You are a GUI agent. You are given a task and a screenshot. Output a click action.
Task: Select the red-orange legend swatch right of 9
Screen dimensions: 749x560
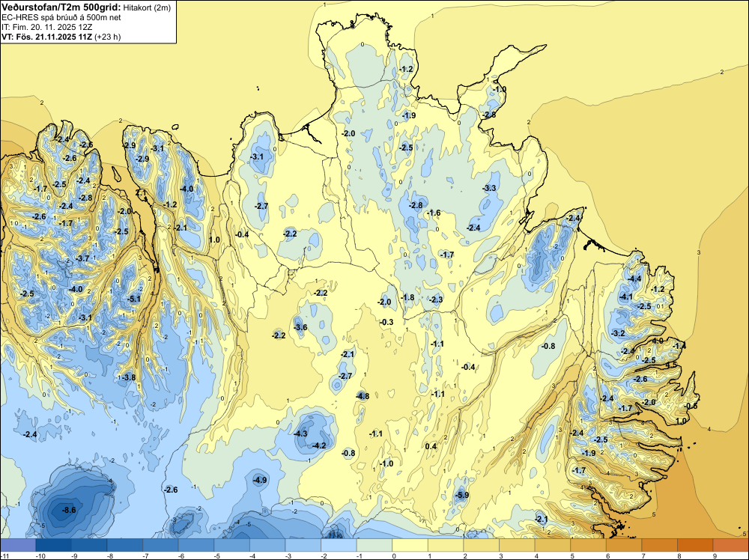click(x=731, y=545)
